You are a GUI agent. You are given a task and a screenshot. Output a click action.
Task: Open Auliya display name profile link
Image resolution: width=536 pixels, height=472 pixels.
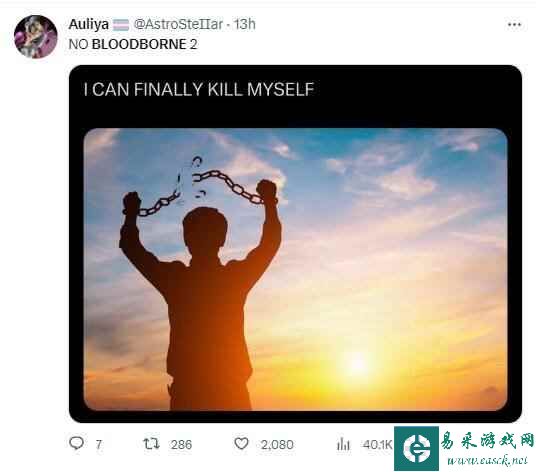coord(89,24)
